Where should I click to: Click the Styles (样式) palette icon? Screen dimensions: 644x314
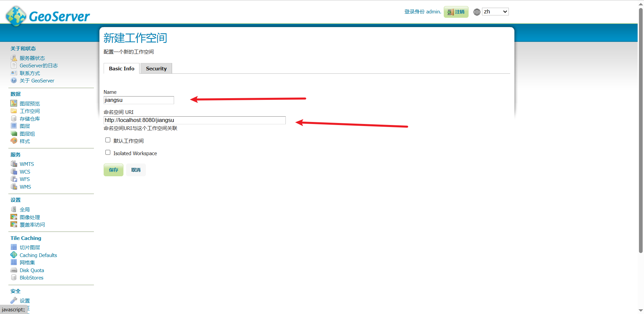point(14,141)
